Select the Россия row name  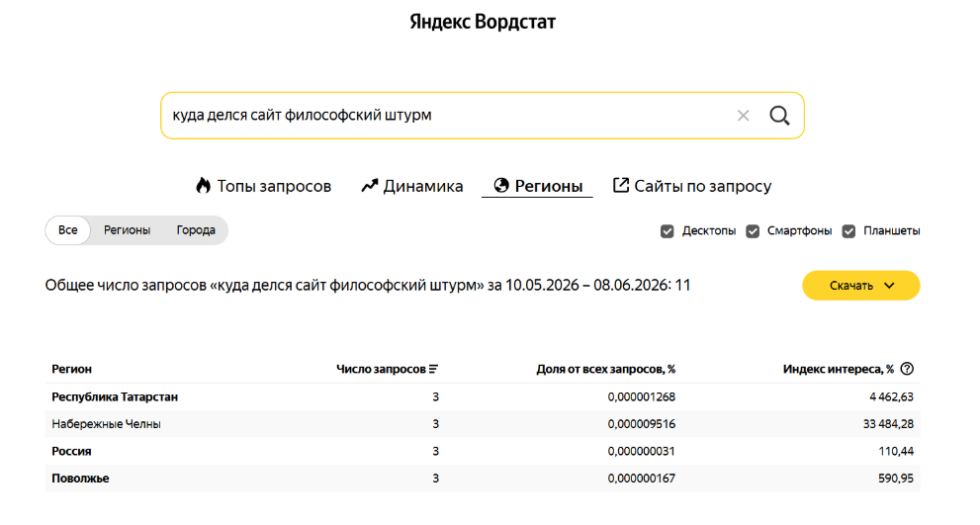(71, 451)
